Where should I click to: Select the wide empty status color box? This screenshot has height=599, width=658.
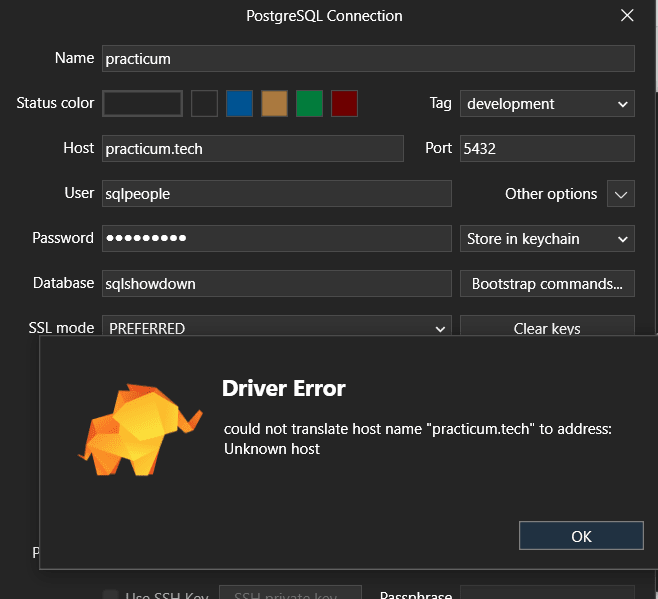142,103
